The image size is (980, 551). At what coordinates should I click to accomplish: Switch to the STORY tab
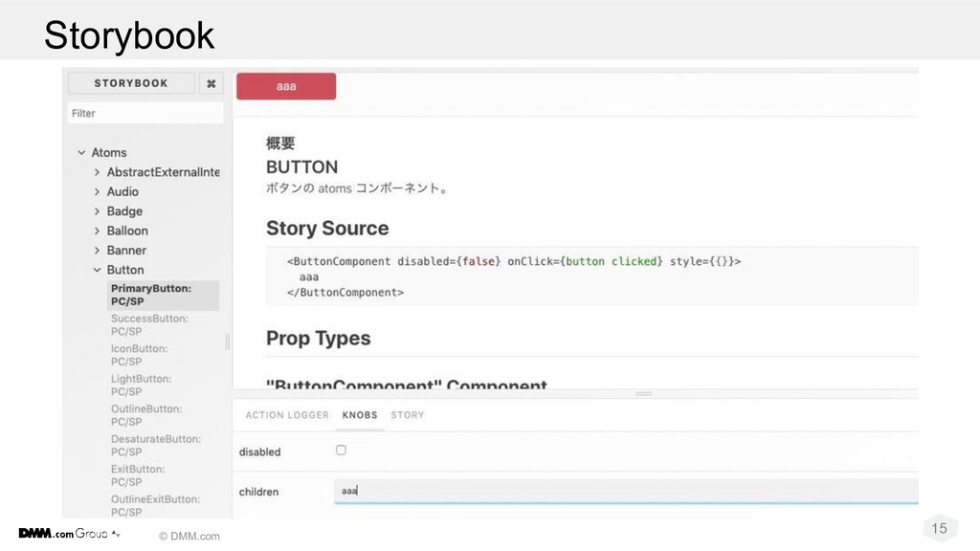407,415
